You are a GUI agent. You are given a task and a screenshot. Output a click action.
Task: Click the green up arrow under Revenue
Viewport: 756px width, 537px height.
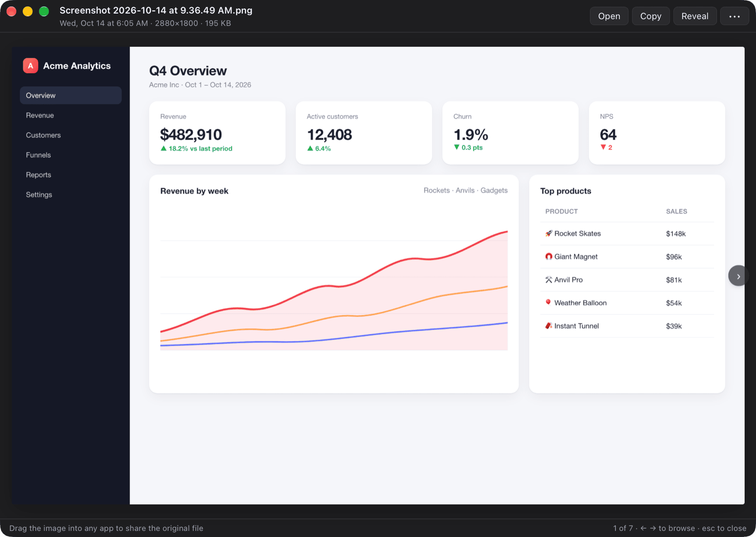[x=163, y=148]
